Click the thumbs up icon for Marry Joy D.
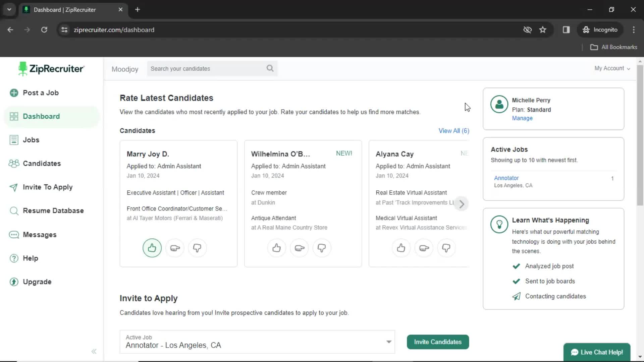The width and height of the screenshot is (644, 362). click(152, 248)
